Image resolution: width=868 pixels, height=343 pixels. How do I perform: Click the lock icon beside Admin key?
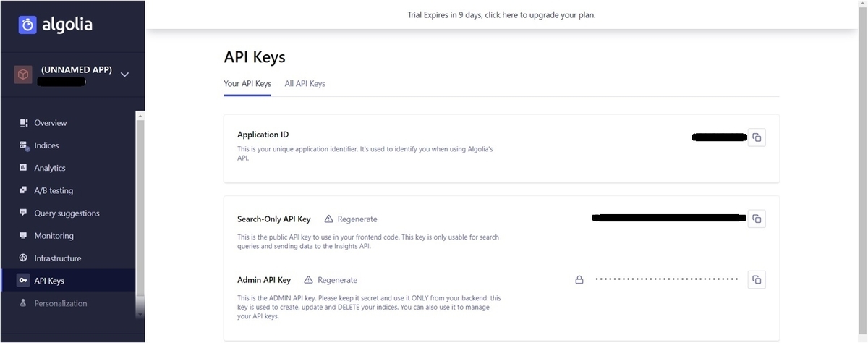click(x=579, y=280)
